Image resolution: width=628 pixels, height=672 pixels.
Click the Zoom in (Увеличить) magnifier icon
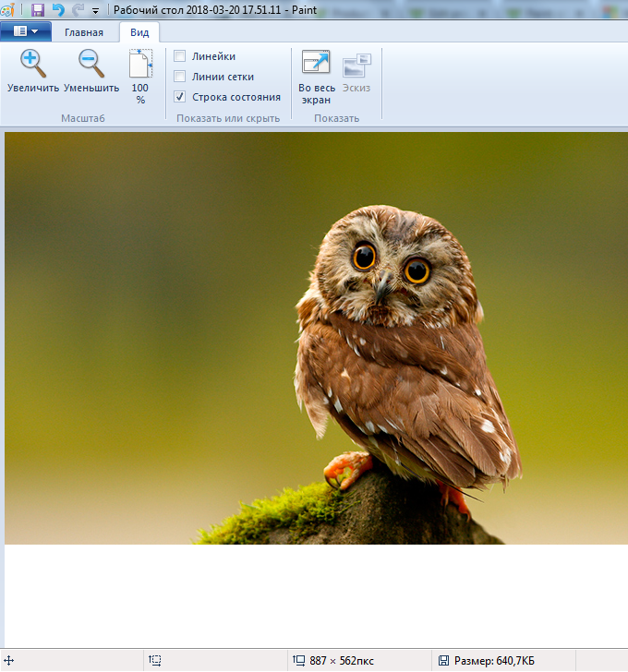pyautogui.click(x=32, y=64)
